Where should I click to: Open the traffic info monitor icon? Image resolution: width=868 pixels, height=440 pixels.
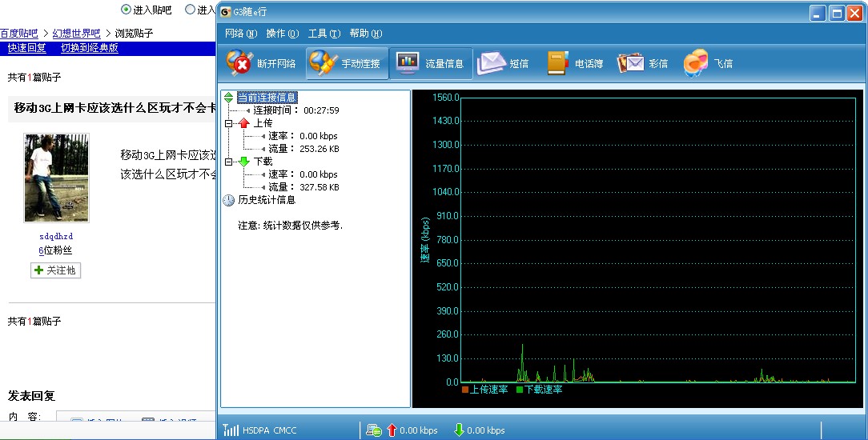(x=408, y=63)
